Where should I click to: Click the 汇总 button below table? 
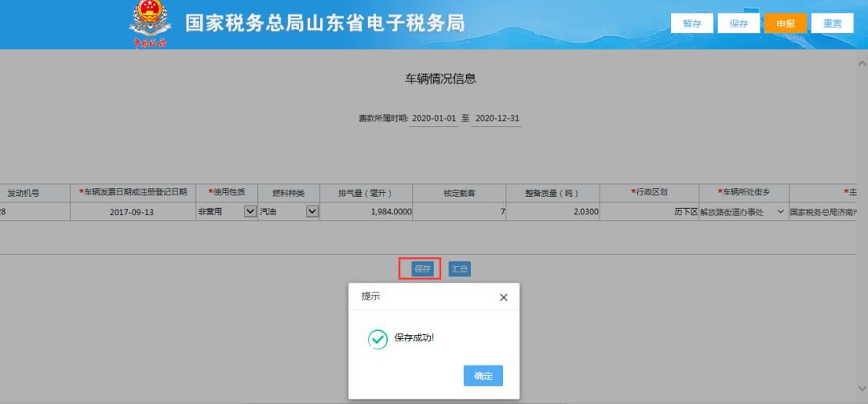(x=460, y=269)
